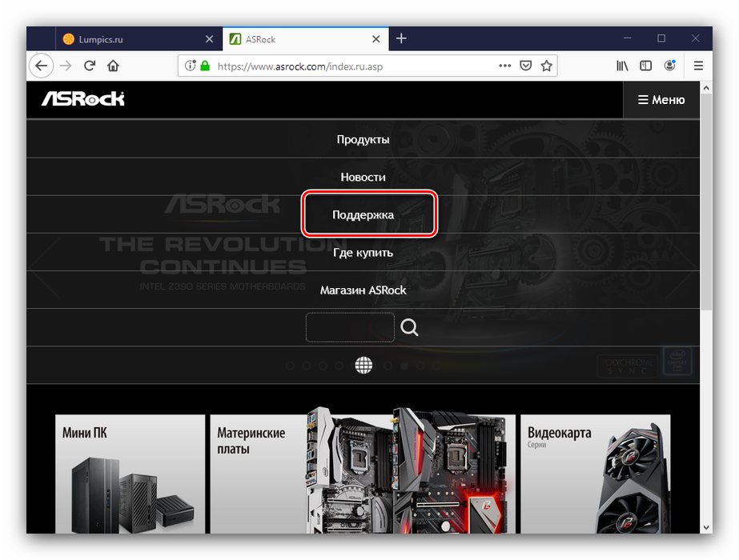The height and width of the screenshot is (560, 739).
Task: Close the Lumpics.ru tab
Action: [x=209, y=39]
